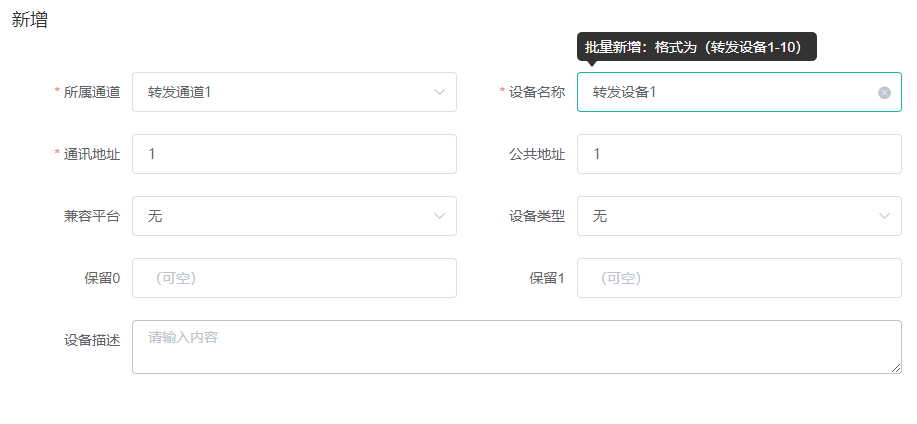Click into the 公共地址 input field
The image size is (917, 424).
(x=739, y=154)
